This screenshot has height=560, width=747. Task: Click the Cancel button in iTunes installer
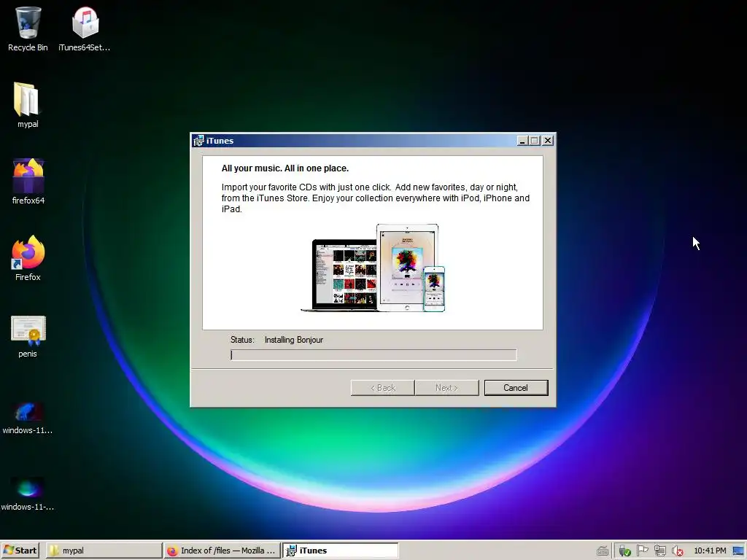[x=516, y=388]
